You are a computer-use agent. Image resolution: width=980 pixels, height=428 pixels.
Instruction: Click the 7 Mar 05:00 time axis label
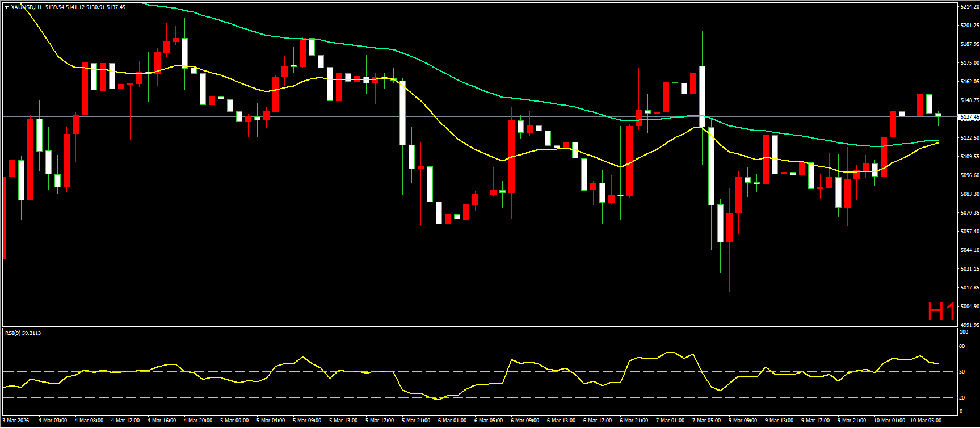click(706, 421)
